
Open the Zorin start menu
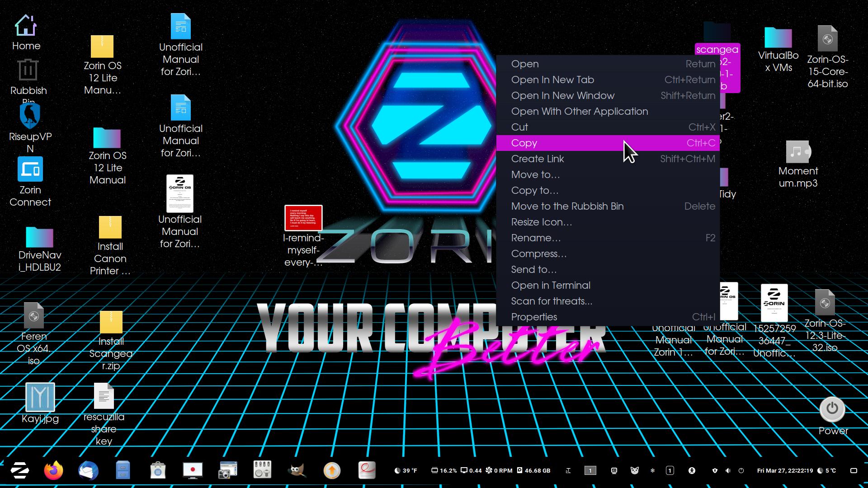click(20, 470)
